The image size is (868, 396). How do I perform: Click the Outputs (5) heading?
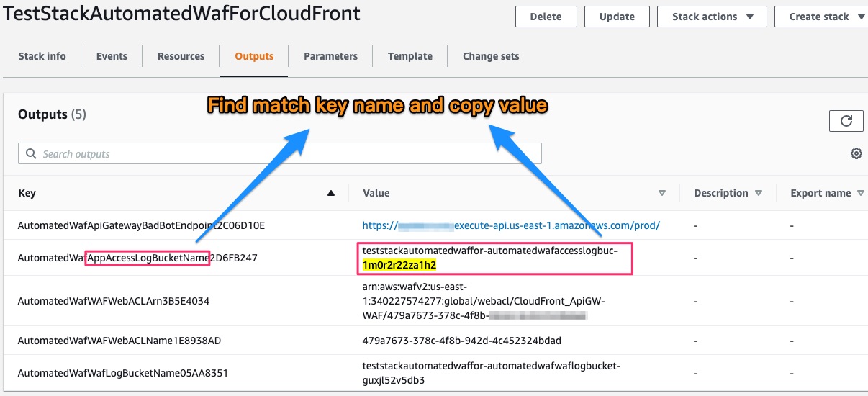(x=52, y=114)
